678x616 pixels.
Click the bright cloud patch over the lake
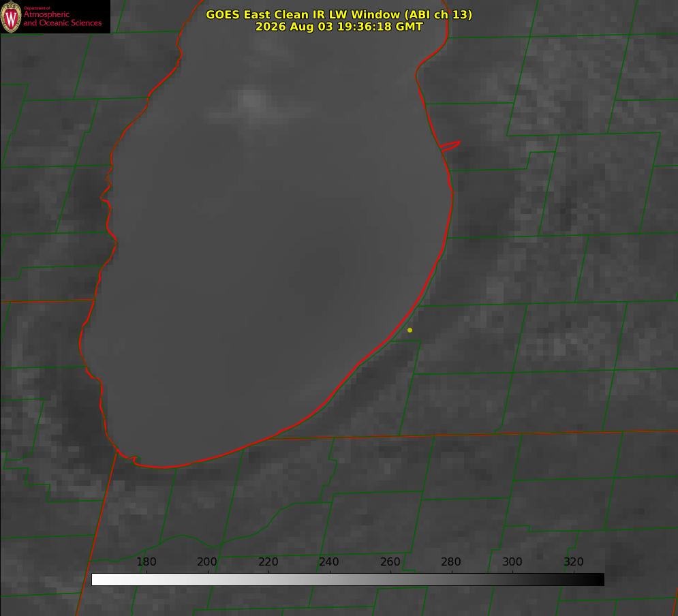click(x=254, y=104)
